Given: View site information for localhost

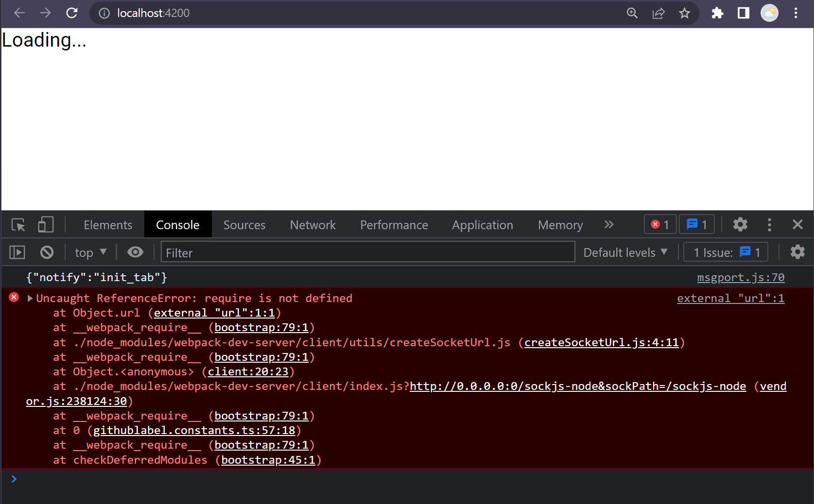Looking at the screenshot, I should point(104,13).
